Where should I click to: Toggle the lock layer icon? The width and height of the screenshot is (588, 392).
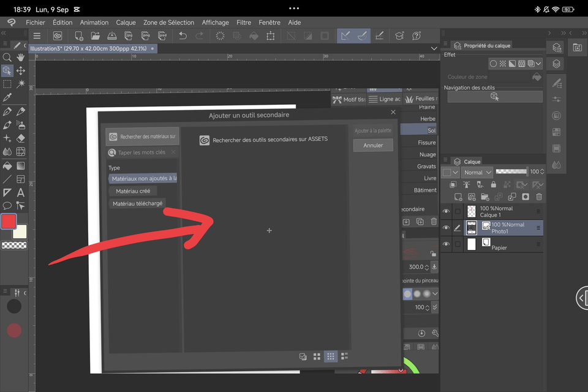[x=494, y=184]
